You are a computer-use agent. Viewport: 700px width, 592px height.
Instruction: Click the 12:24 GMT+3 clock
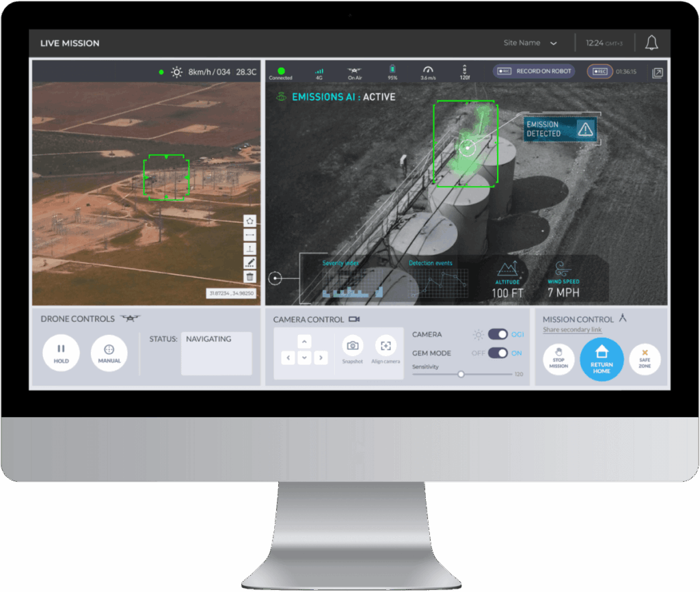[604, 43]
